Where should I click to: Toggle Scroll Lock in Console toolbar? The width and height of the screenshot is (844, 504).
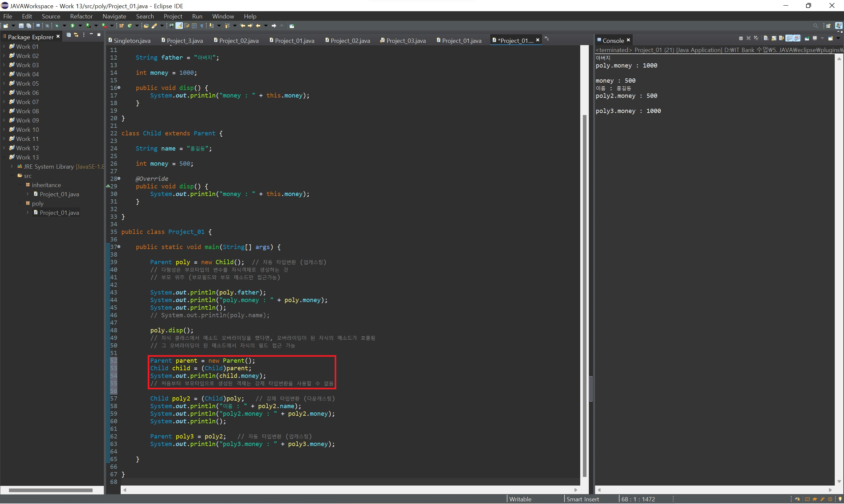tap(774, 39)
